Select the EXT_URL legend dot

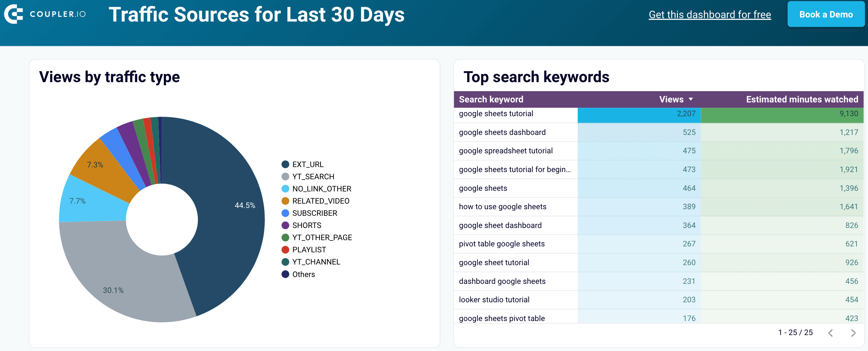pyautogui.click(x=285, y=164)
